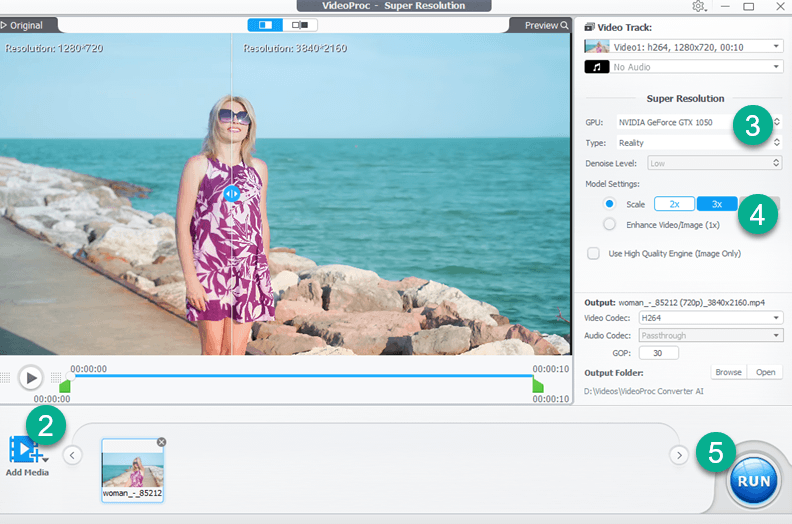Click the blue timeline progress bar

[302, 376]
